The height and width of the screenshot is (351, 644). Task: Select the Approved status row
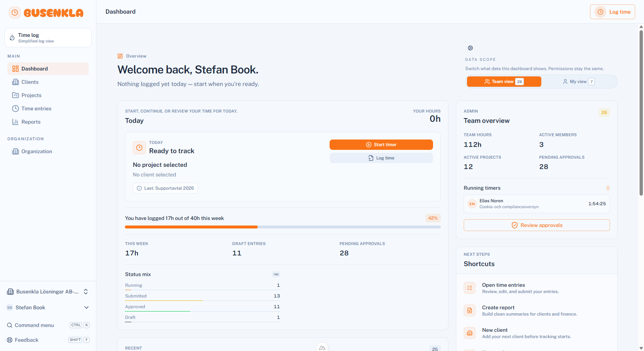point(202,307)
